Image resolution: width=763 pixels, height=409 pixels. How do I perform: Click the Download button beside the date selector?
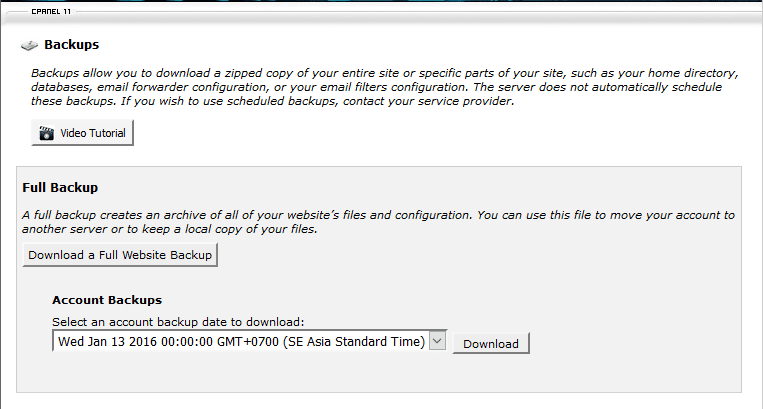(490, 343)
